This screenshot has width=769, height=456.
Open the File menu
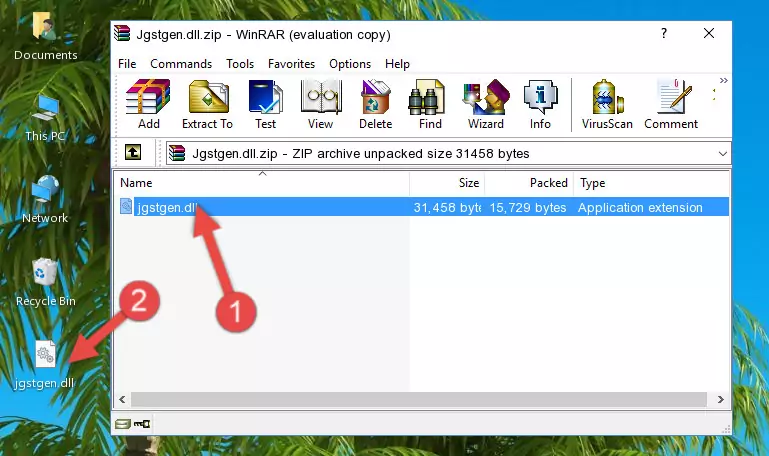point(127,64)
